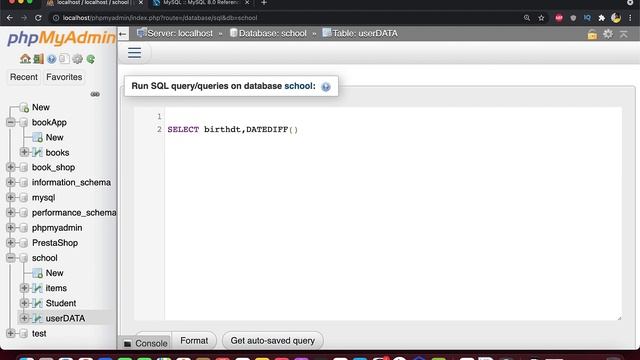The width and height of the screenshot is (640, 360).
Task: Select New under school database
Action: click(x=54, y=273)
